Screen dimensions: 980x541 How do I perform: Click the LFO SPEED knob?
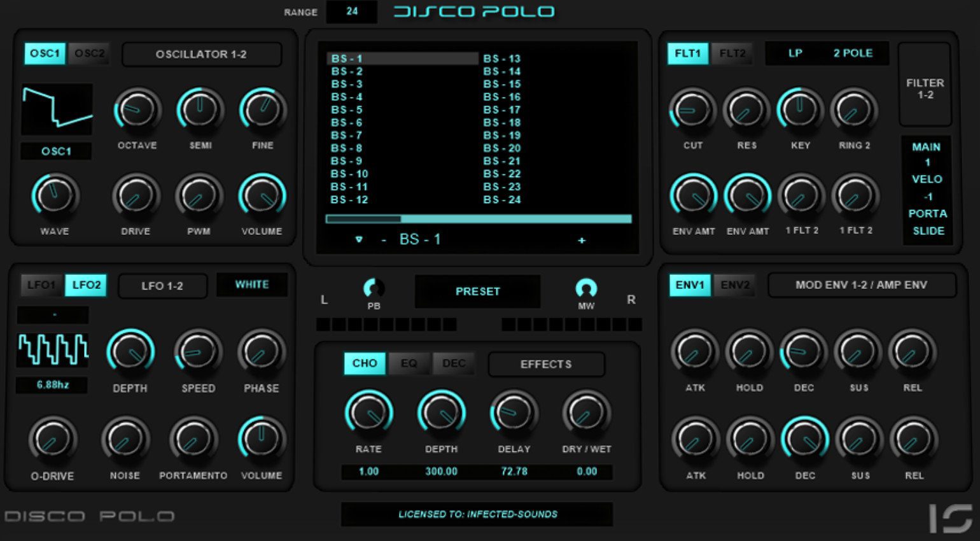(198, 352)
